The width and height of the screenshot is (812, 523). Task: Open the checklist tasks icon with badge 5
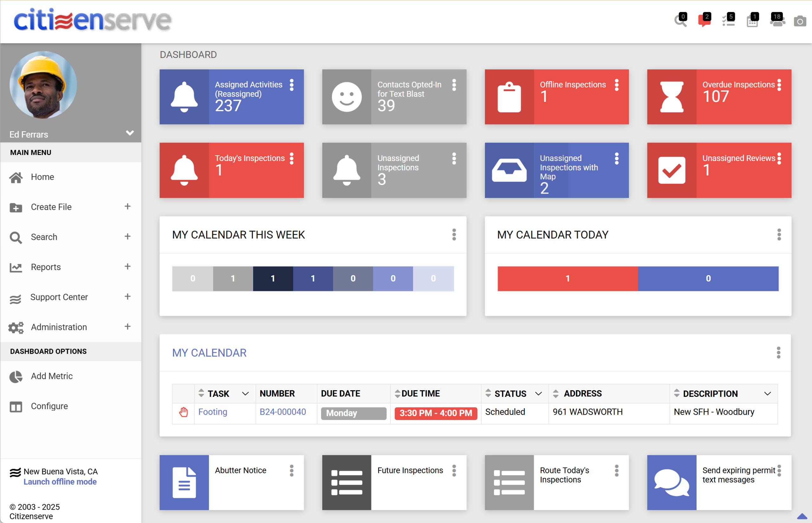(728, 21)
